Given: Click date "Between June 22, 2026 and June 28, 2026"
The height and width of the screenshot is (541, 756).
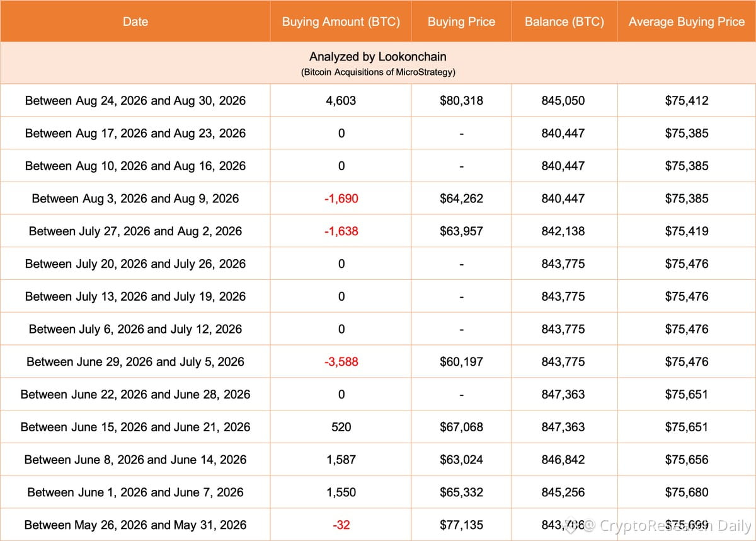Looking at the screenshot, I should (x=135, y=395).
